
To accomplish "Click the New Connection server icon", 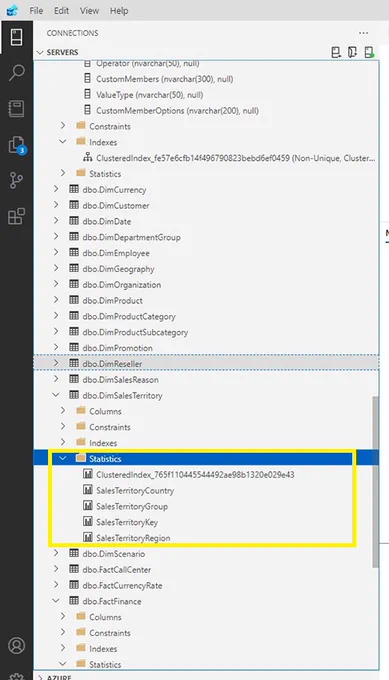I will pyautogui.click(x=336, y=52).
